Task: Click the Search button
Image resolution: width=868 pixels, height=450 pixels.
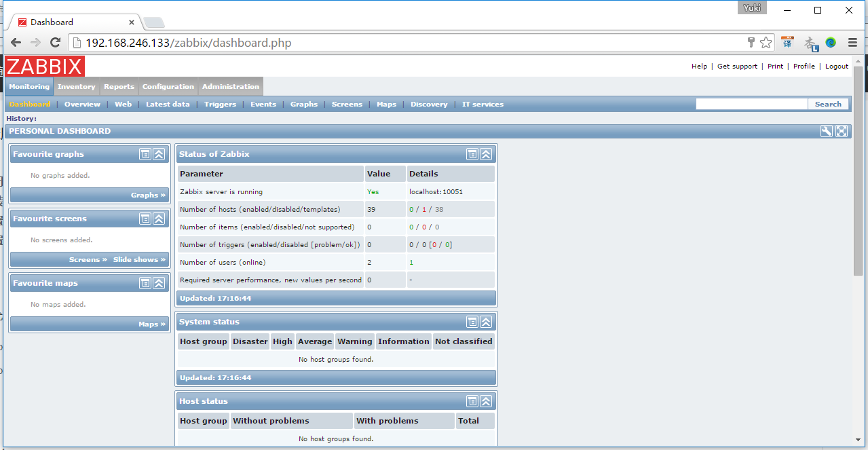Action: click(828, 105)
